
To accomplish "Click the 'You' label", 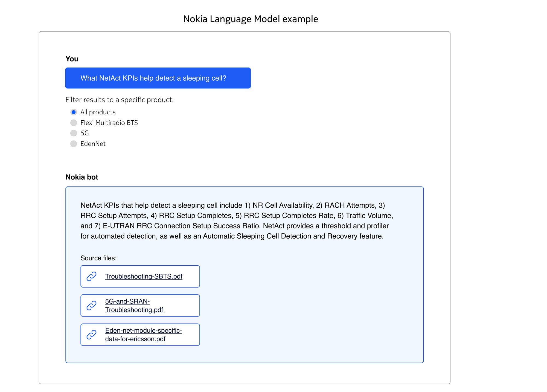I will click(x=72, y=59).
